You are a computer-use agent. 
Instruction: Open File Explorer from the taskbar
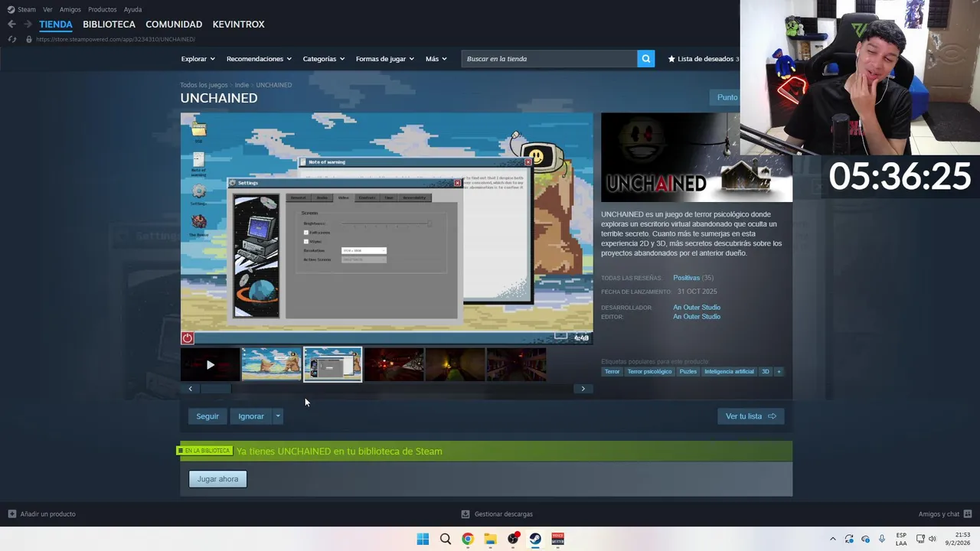click(x=490, y=539)
